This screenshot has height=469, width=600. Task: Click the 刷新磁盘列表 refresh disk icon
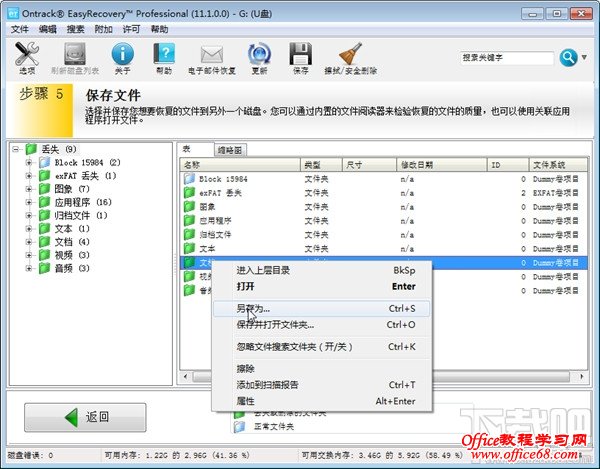click(75, 54)
